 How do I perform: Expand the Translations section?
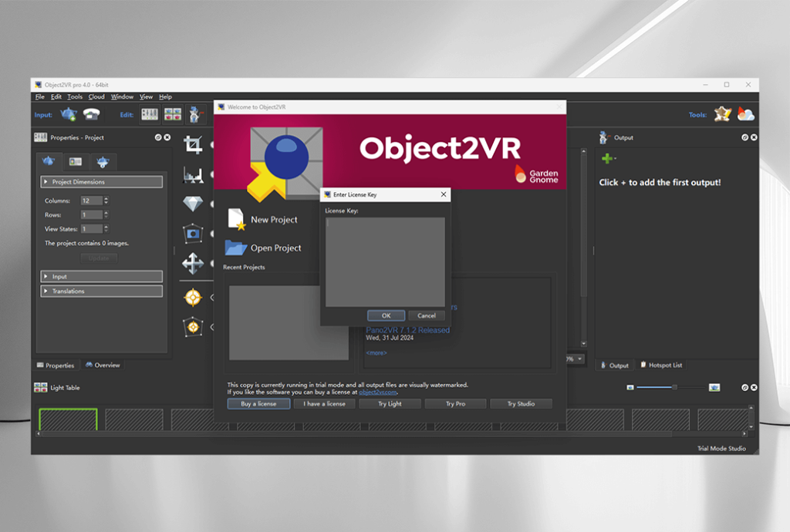pyautogui.click(x=102, y=291)
